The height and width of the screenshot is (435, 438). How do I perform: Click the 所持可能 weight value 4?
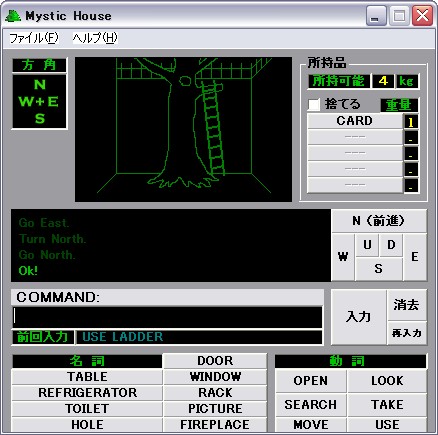(383, 81)
